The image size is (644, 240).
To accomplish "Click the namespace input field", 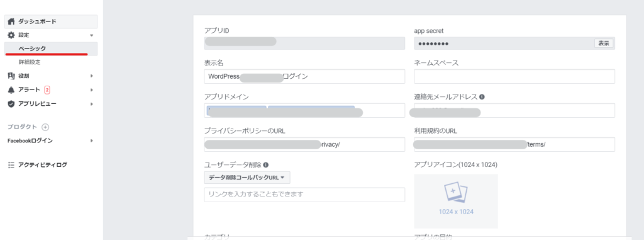I will (x=514, y=77).
